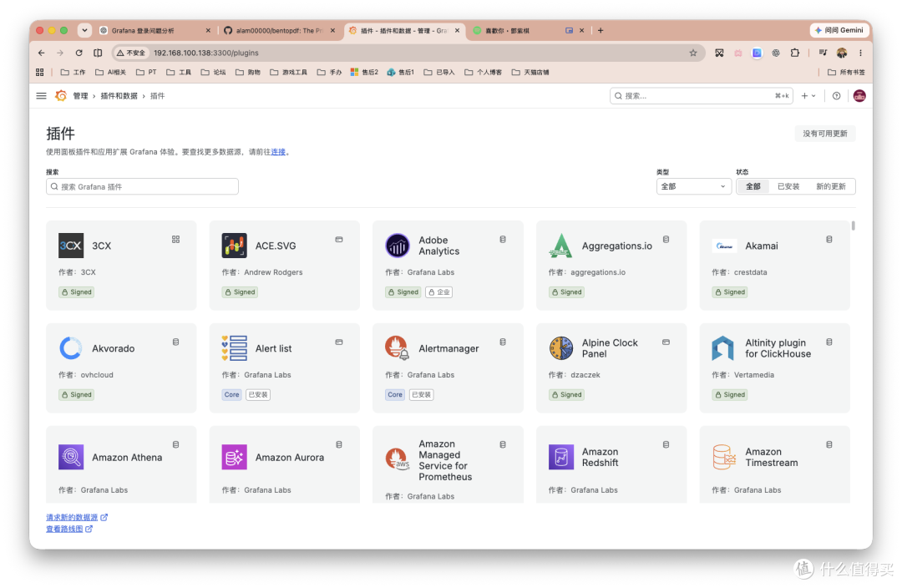Screen dimensions: 902x588
Task: Go to 插件和数据 in breadcrumb
Action: coord(119,96)
